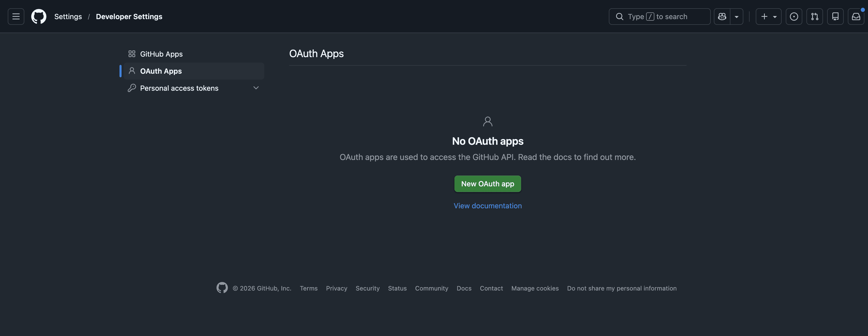The image size is (868, 336).
Task: Open your pull requests
Action: pos(815,16)
